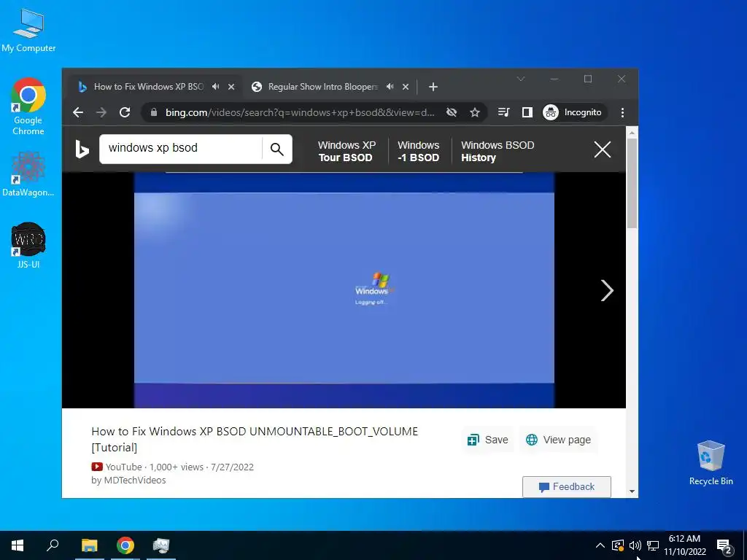Open File Explorer from the taskbar

click(x=89, y=545)
